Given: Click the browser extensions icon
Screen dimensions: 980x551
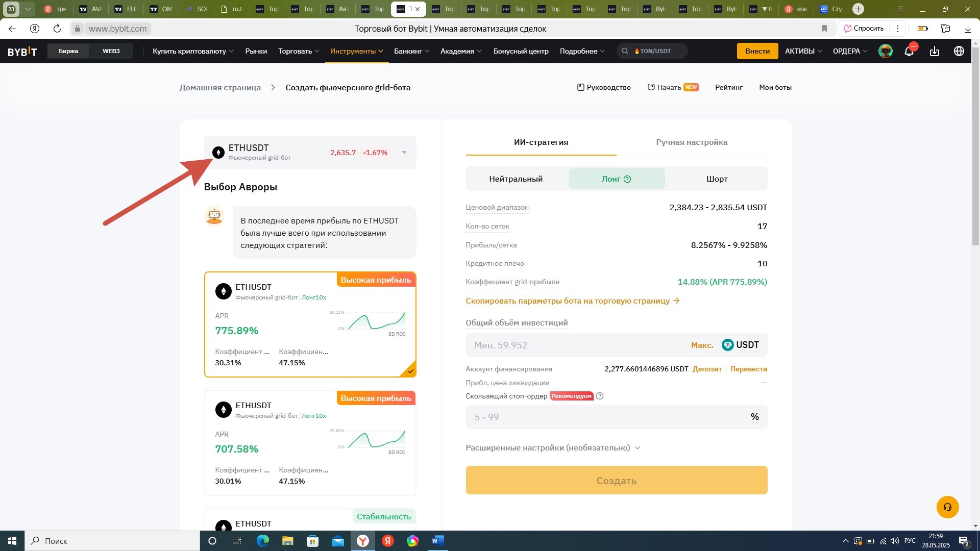Looking at the screenshot, I should click(945, 29).
